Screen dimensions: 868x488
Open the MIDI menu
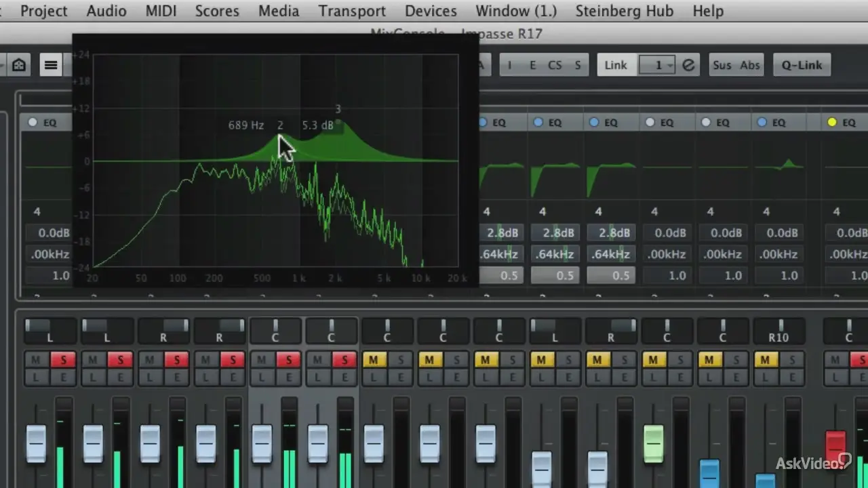click(161, 11)
